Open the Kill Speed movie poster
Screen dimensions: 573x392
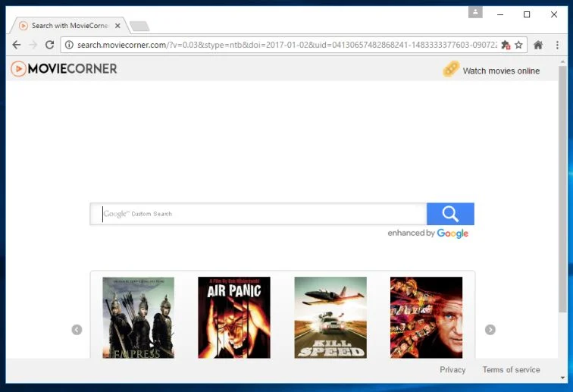pyautogui.click(x=330, y=318)
